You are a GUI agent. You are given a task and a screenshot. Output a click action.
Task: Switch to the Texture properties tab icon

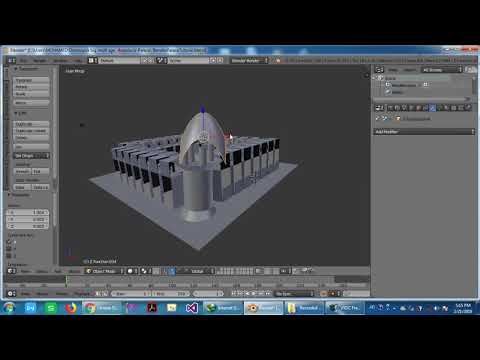point(454,108)
